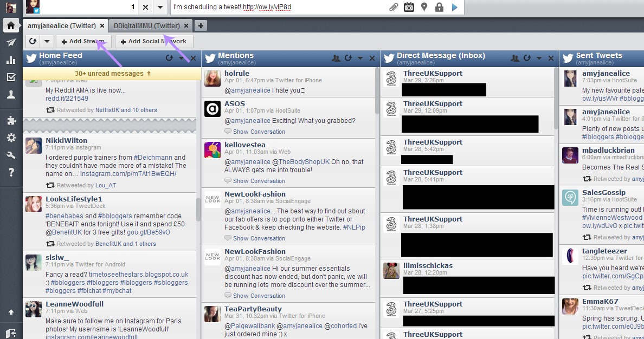Open the Home streams sidebar icon

(11, 25)
